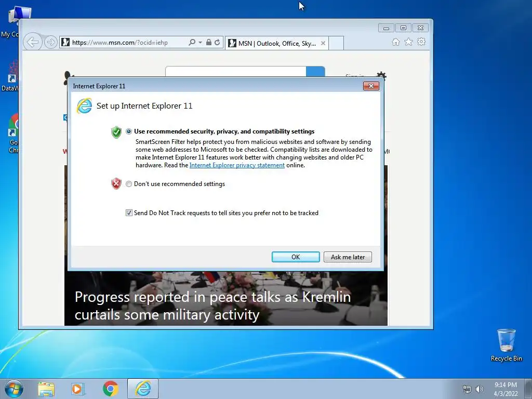Open a new blank tab
Image resolution: width=532 pixels, height=399 pixels.
336,43
